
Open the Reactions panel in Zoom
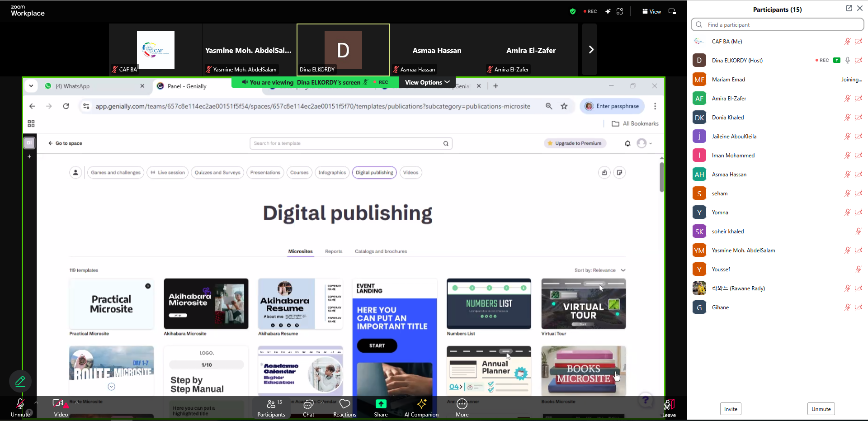tap(344, 407)
